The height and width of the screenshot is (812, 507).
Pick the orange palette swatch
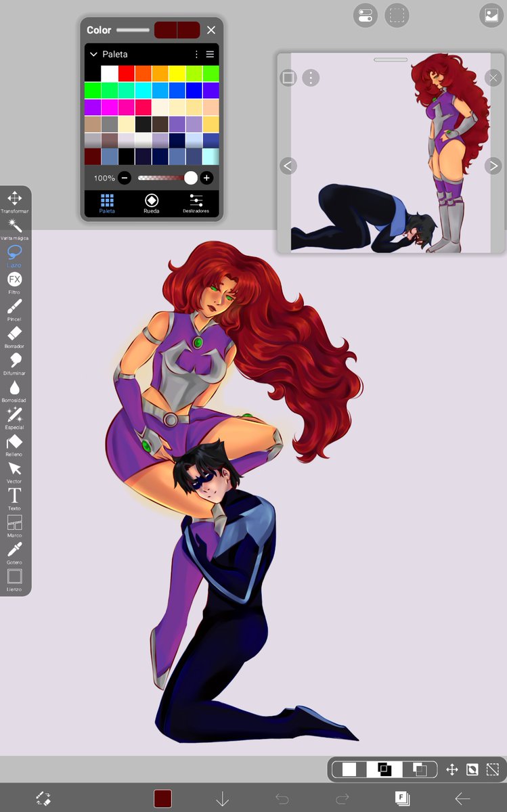(x=144, y=73)
